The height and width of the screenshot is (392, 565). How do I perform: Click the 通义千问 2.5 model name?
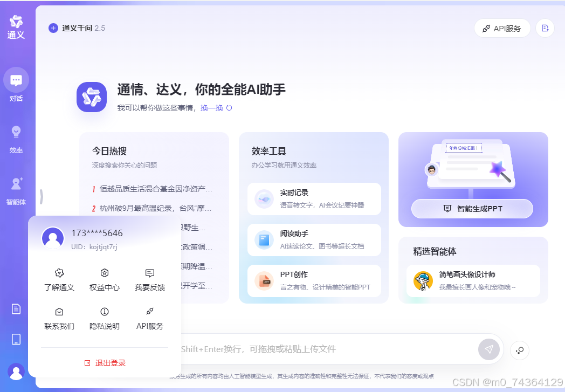coord(84,28)
